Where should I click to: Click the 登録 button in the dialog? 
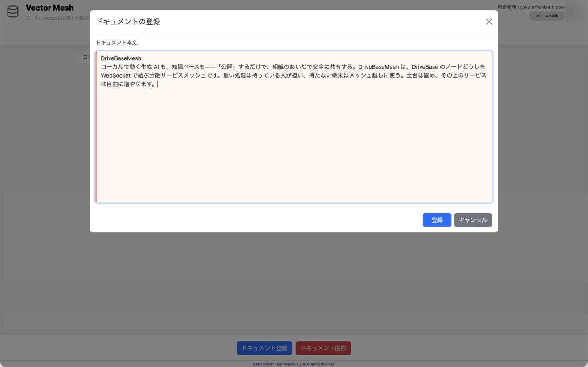[437, 220]
